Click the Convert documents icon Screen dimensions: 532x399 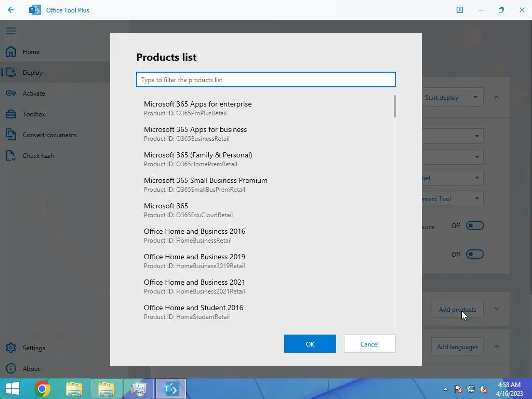tap(11, 135)
